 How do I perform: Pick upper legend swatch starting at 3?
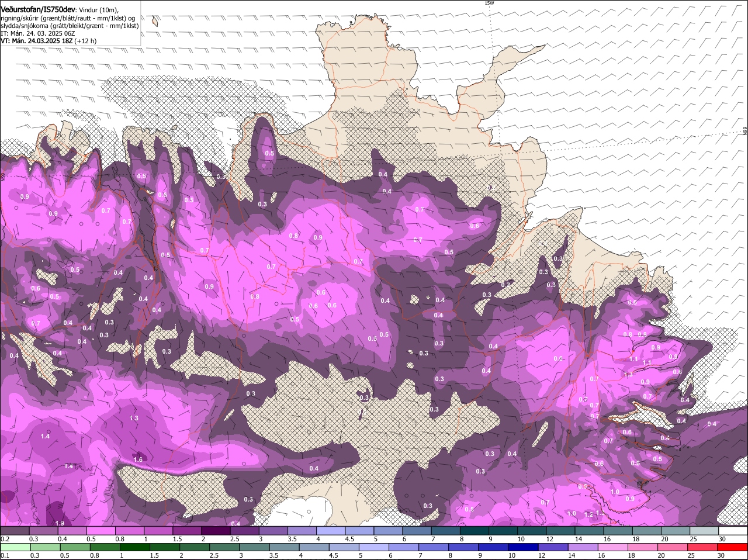click(x=273, y=531)
